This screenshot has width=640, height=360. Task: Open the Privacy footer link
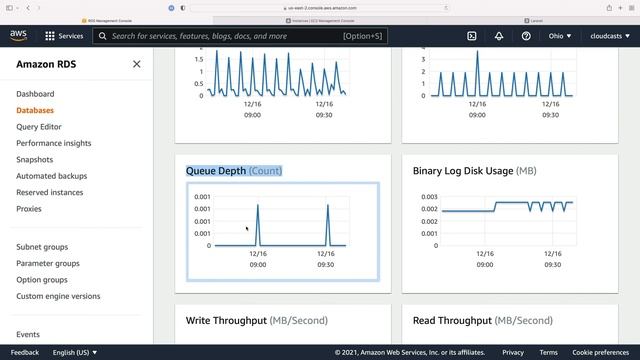[x=513, y=352]
